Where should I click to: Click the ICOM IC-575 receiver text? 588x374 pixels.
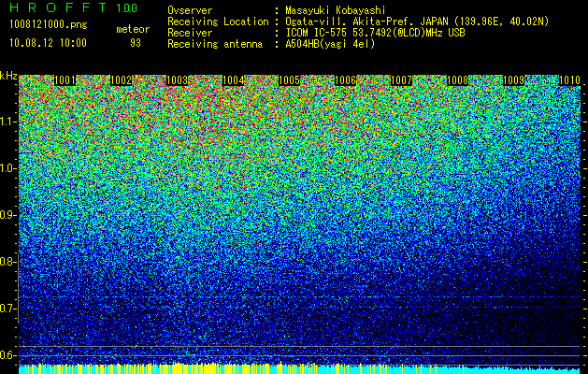375,33
